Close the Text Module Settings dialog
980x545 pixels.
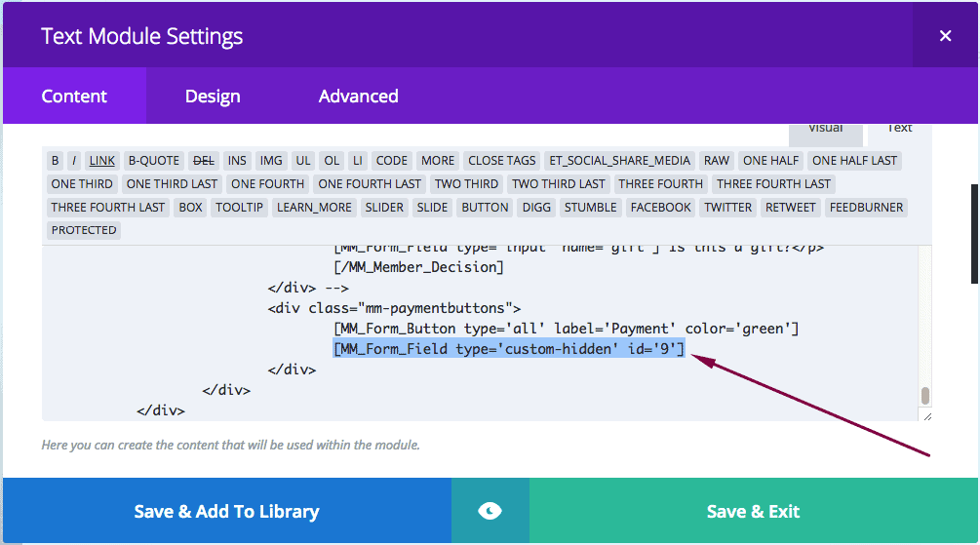pos(945,36)
